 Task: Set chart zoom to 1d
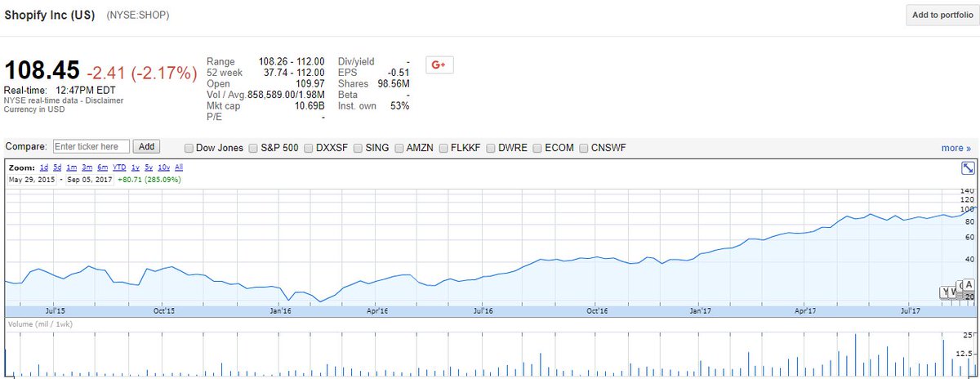44,167
